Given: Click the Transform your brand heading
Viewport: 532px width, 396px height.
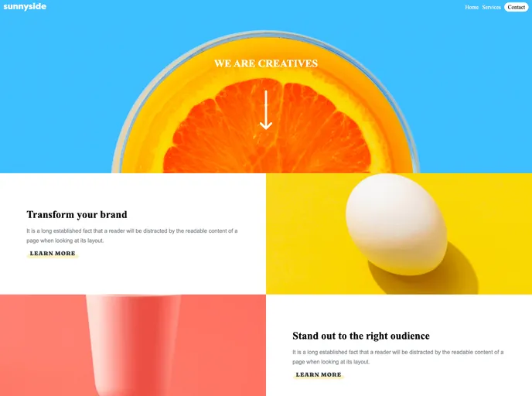Looking at the screenshot, I should [x=77, y=214].
